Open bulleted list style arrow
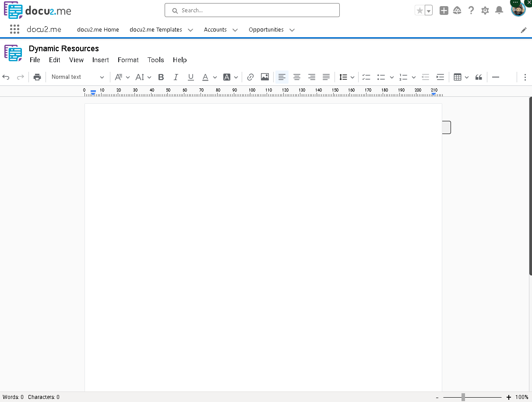The height and width of the screenshot is (402, 532). click(x=392, y=78)
